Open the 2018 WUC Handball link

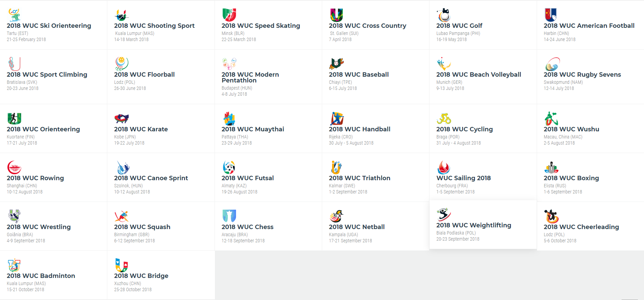pyautogui.click(x=360, y=129)
